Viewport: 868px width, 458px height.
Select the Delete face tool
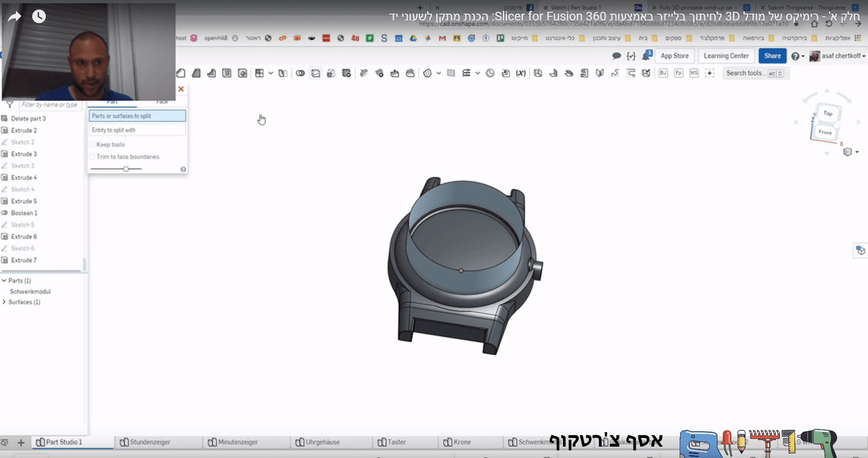click(x=380, y=73)
